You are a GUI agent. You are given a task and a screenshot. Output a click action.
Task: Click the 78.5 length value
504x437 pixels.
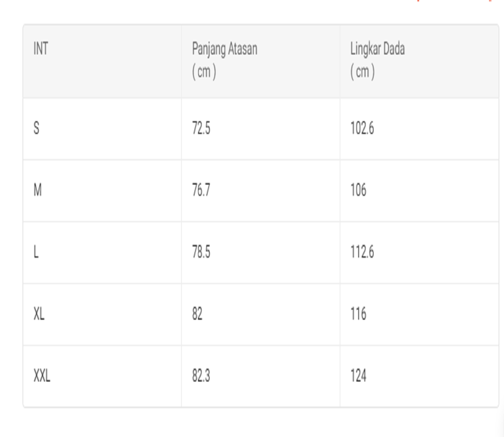[x=201, y=252]
